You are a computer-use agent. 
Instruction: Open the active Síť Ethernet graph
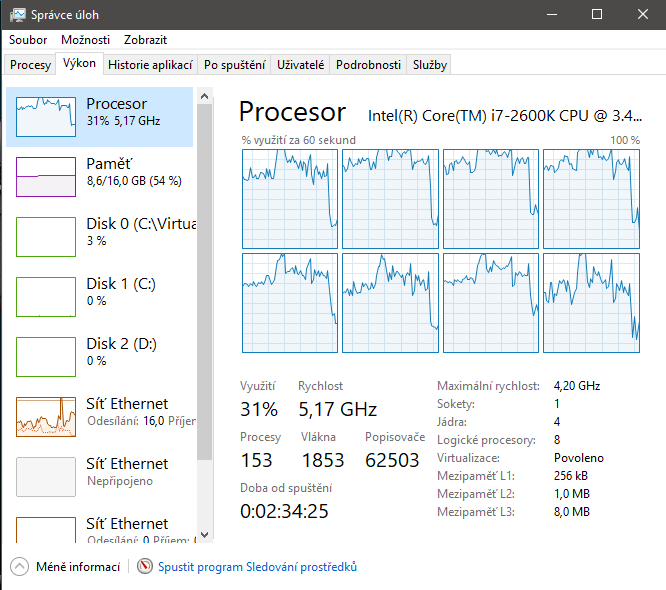click(46, 417)
